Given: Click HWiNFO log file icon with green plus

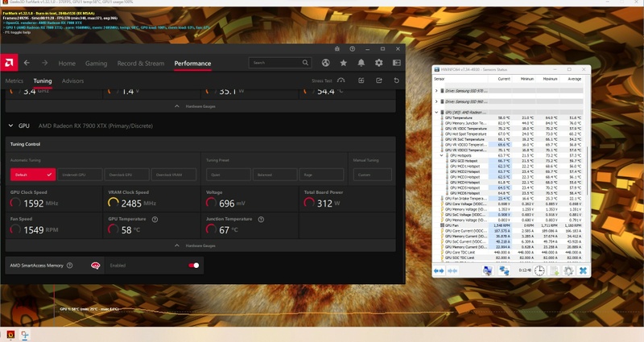Looking at the screenshot, I should click(554, 270).
